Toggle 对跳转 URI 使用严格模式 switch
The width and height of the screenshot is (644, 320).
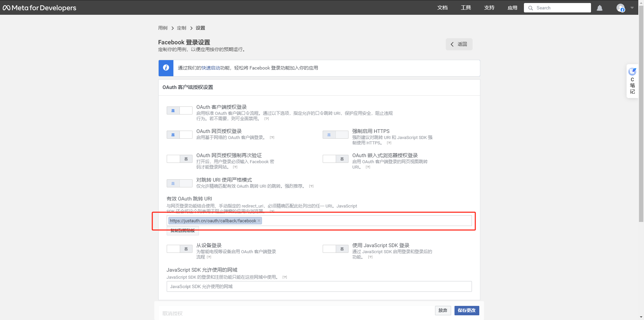click(x=179, y=183)
